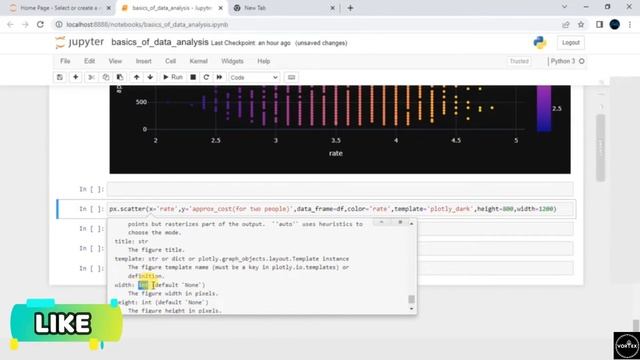Open the cell type Code dropdown
This screenshot has height=360, width=640.
tap(254, 78)
